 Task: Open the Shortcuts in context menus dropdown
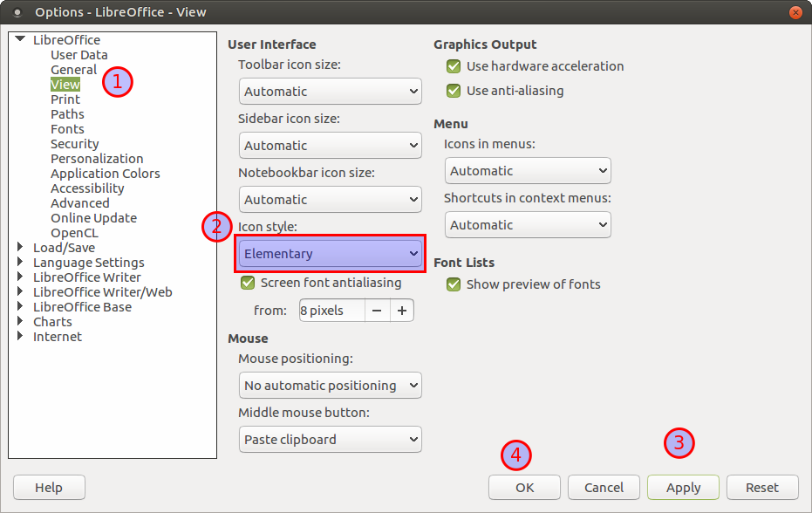coord(528,225)
